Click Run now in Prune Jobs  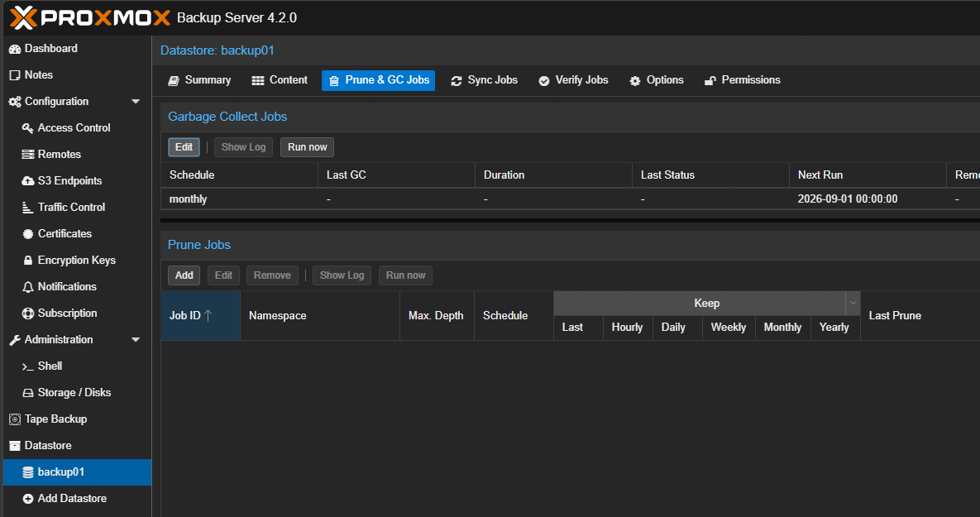pos(405,275)
